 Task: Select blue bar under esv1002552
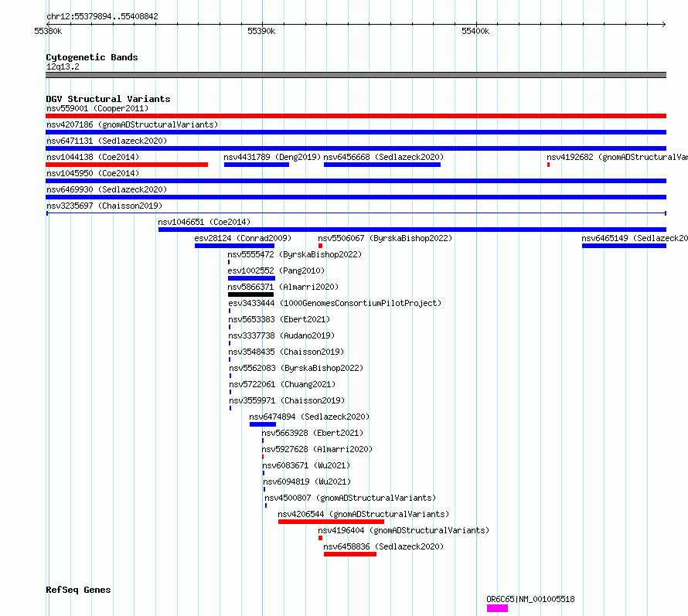tap(251, 278)
